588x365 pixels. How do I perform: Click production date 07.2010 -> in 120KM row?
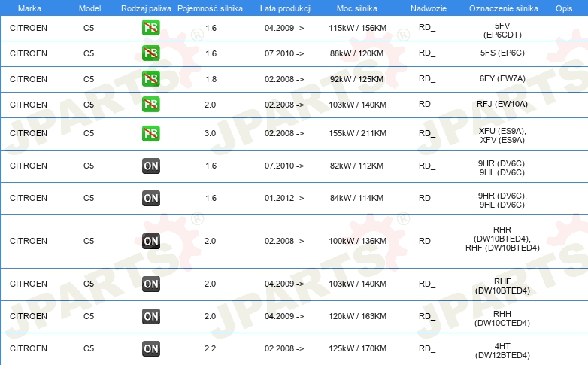pyautogui.click(x=284, y=53)
